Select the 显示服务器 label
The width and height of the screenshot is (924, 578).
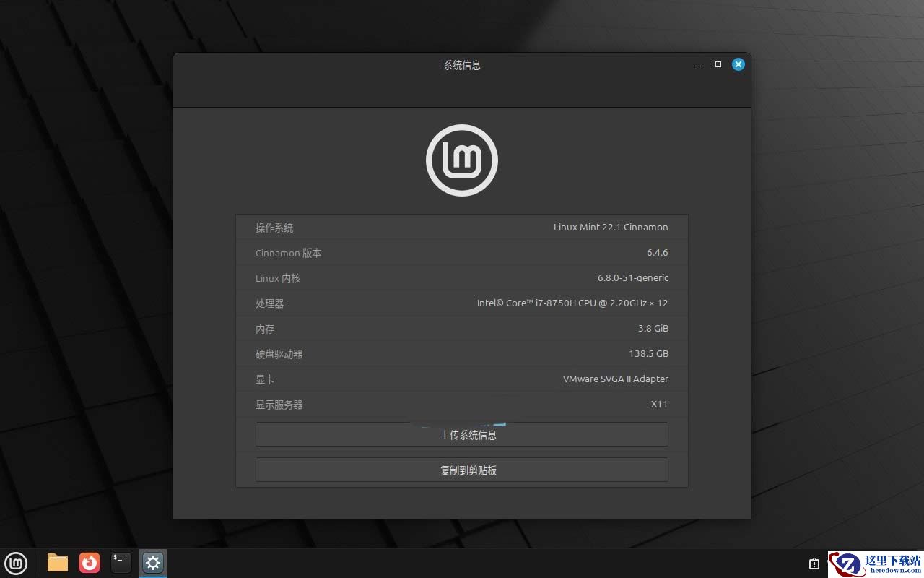(x=279, y=405)
